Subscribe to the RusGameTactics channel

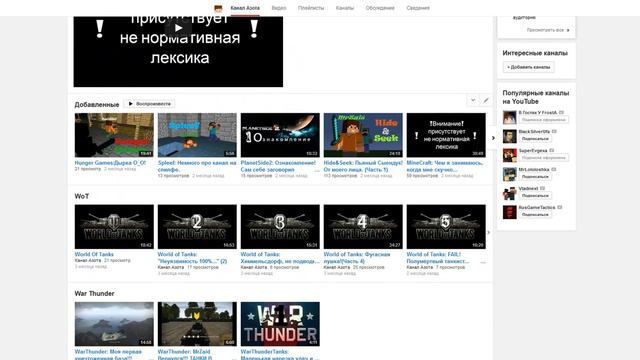pos(535,214)
